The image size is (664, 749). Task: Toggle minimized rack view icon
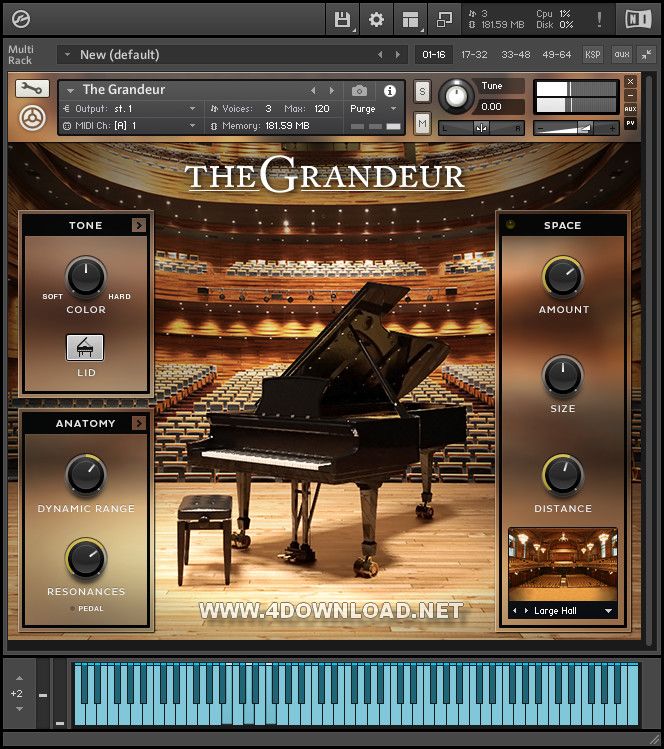click(444, 20)
